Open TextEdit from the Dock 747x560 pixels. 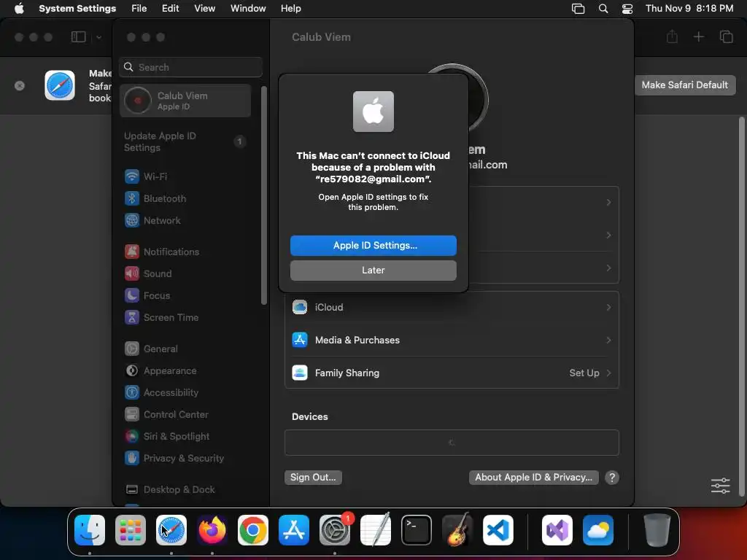tap(376, 530)
